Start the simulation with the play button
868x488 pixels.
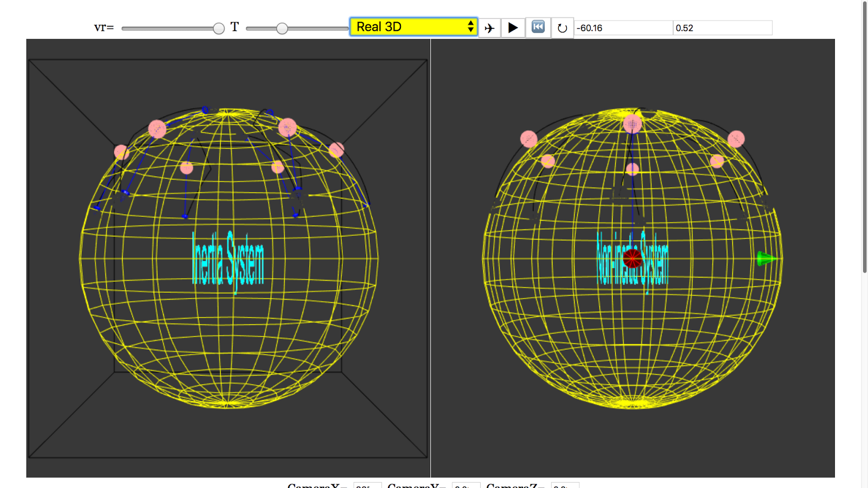click(x=513, y=28)
